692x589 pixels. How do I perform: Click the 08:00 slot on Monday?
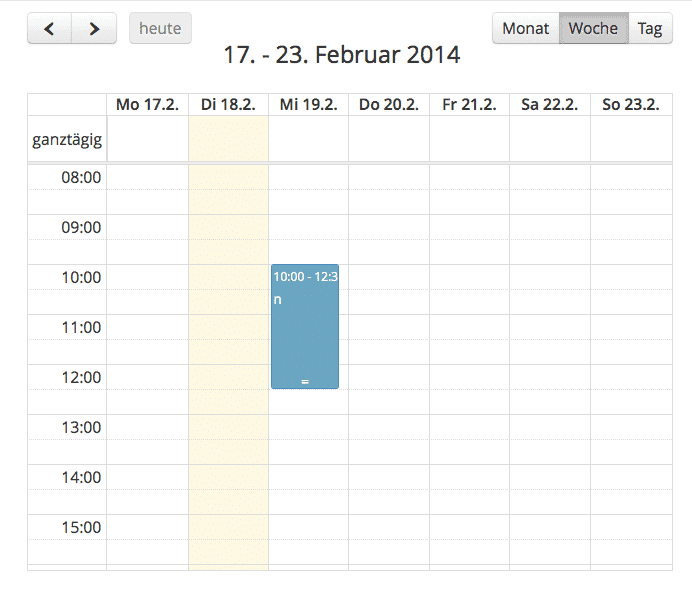tap(147, 178)
